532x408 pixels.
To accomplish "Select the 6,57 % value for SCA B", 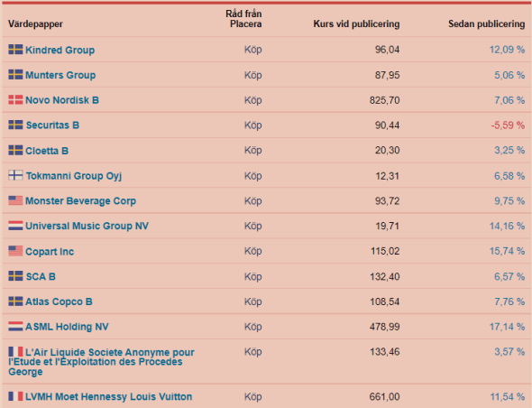I will (x=509, y=276).
